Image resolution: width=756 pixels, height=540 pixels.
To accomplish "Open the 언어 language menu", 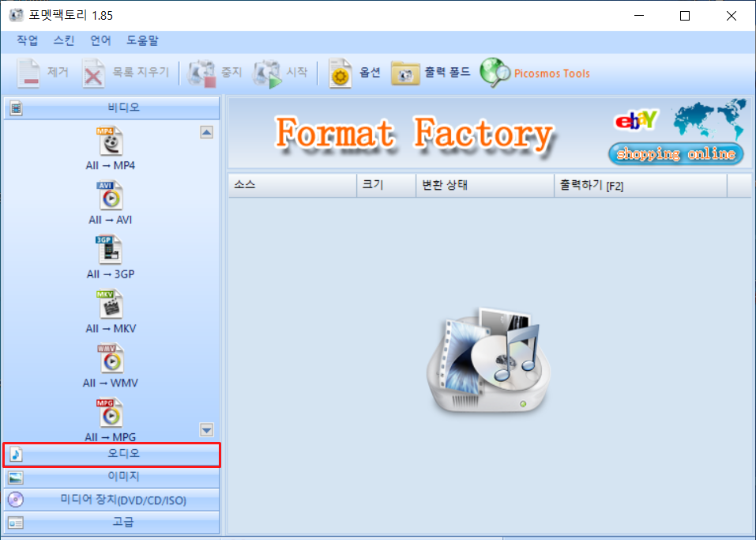I will pos(101,40).
